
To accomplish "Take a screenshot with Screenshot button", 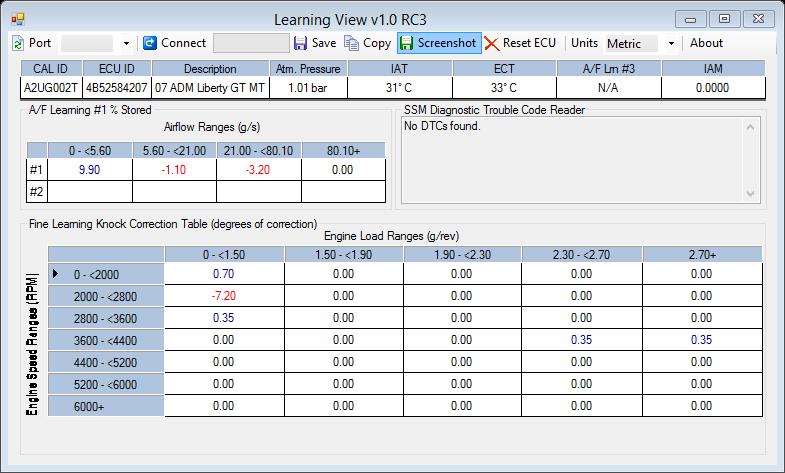I will coord(439,43).
